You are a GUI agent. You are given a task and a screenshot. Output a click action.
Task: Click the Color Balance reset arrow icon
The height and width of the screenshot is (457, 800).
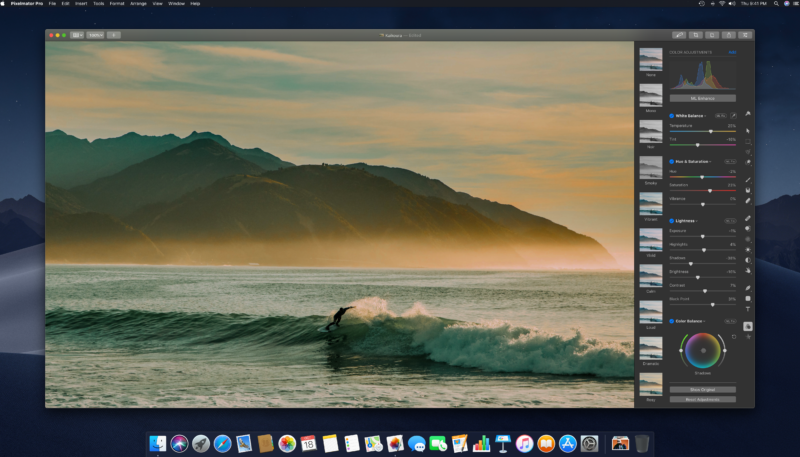click(x=735, y=337)
